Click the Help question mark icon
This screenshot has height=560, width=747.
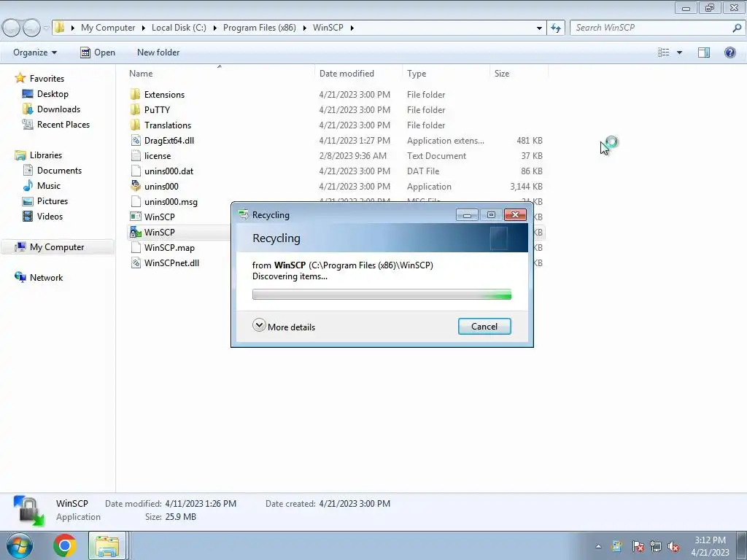729,52
